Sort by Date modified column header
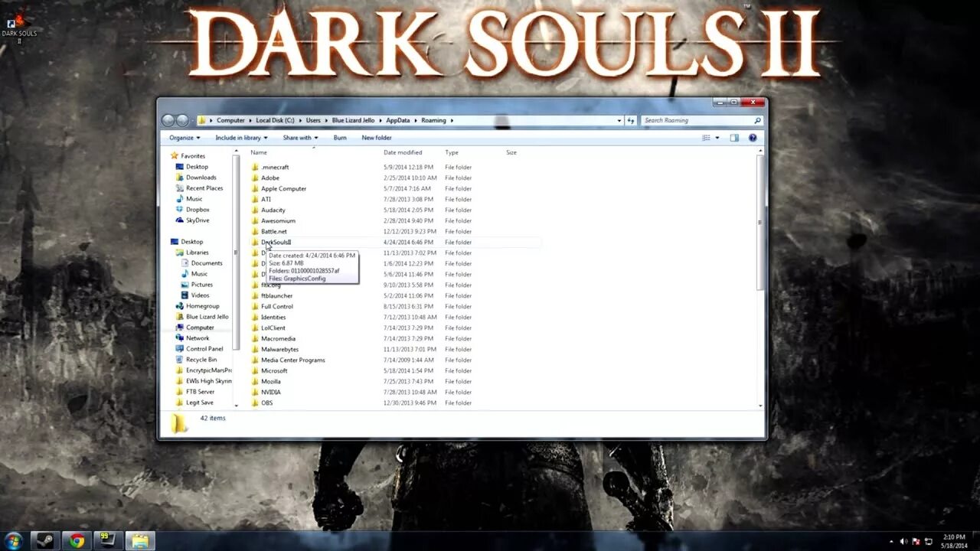Viewport: 980px width, 551px height. coord(403,152)
